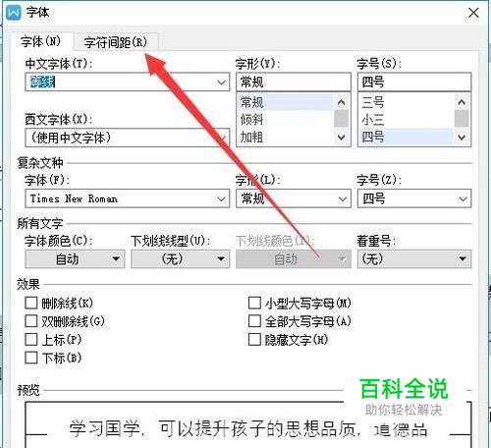The width and height of the screenshot is (491, 448).
Task: Enable the 双删除线(G) checkbox
Action: 31,321
